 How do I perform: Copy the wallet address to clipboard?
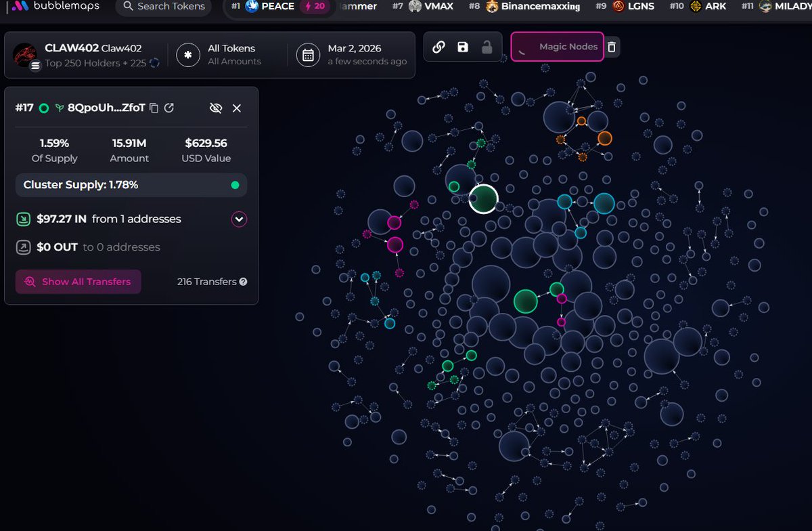tap(154, 108)
